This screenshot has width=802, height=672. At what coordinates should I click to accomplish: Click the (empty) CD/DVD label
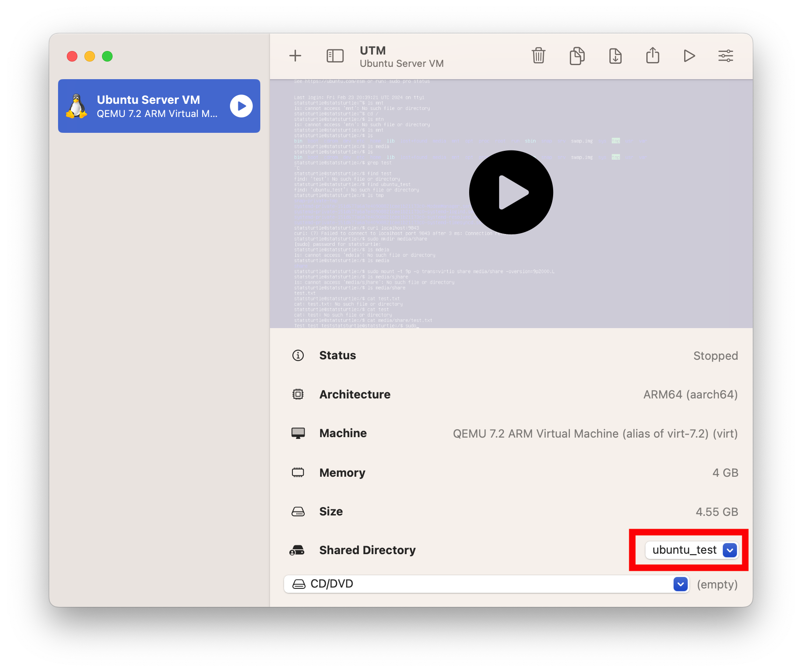[717, 584]
